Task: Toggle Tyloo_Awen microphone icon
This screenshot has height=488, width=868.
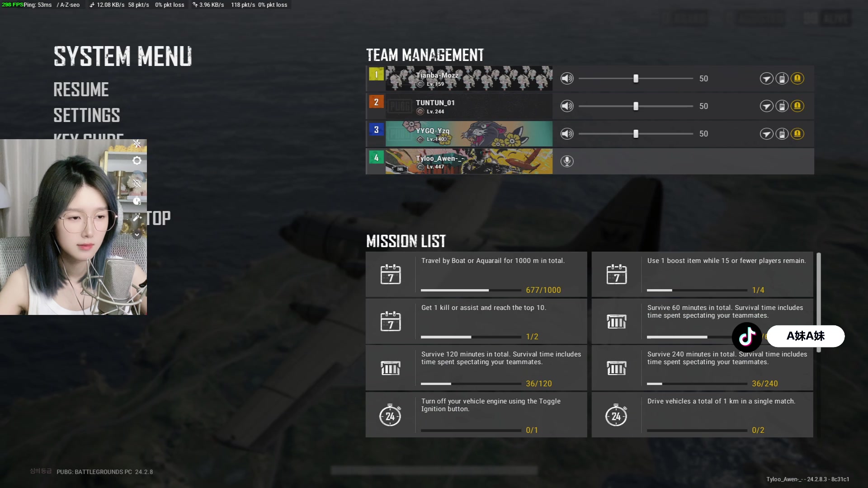Action: [x=567, y=161]
